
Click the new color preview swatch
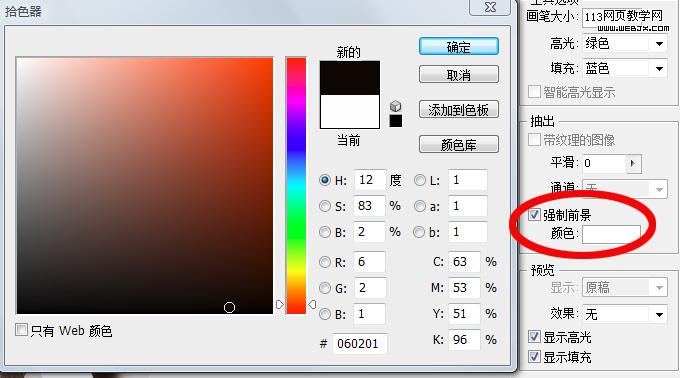tap(350, 78)
